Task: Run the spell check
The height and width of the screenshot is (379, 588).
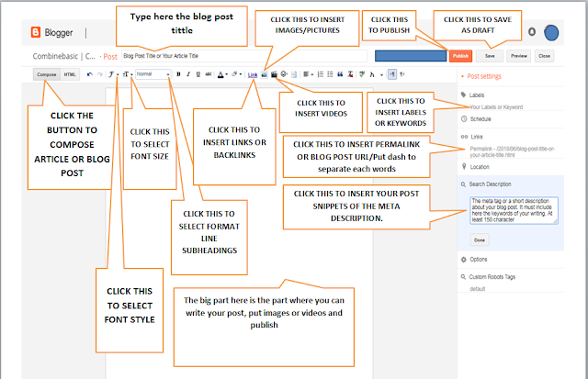Action: click(x=361, y=74)
